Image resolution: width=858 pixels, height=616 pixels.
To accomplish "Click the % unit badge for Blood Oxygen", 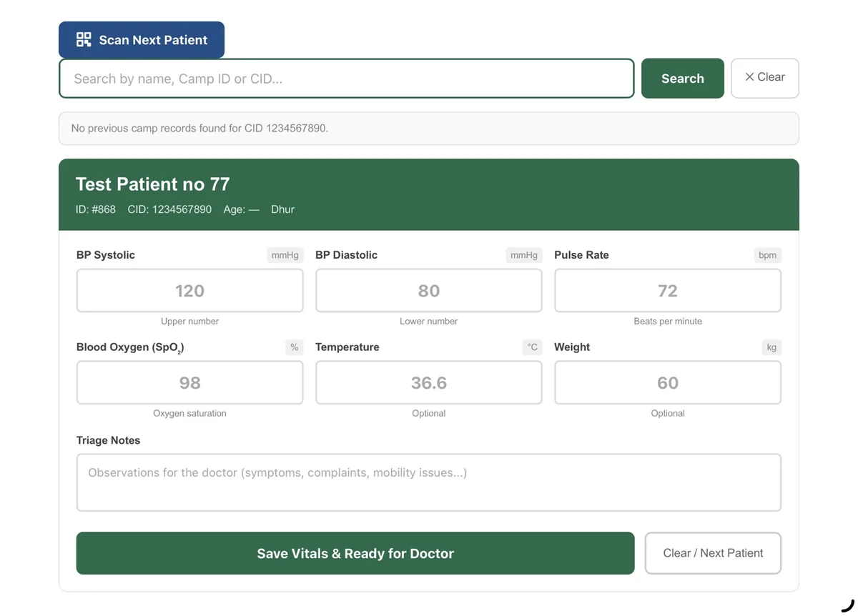I will 294,347.
